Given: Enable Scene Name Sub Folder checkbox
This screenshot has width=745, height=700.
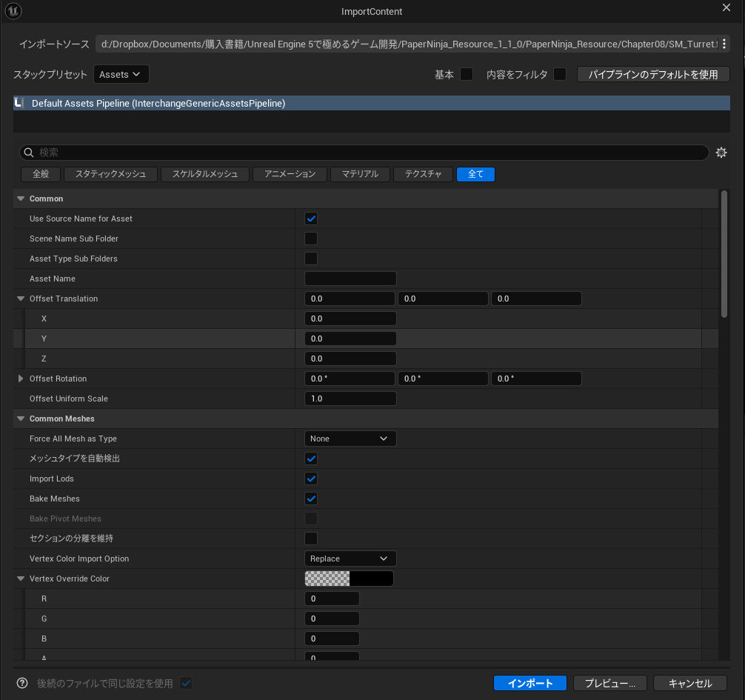Looking at the screenshot, I should click(x=311, y=239).
